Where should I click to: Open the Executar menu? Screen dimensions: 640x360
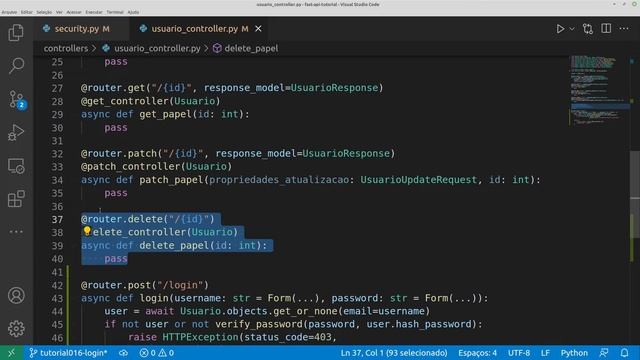[x=94, y=12]
